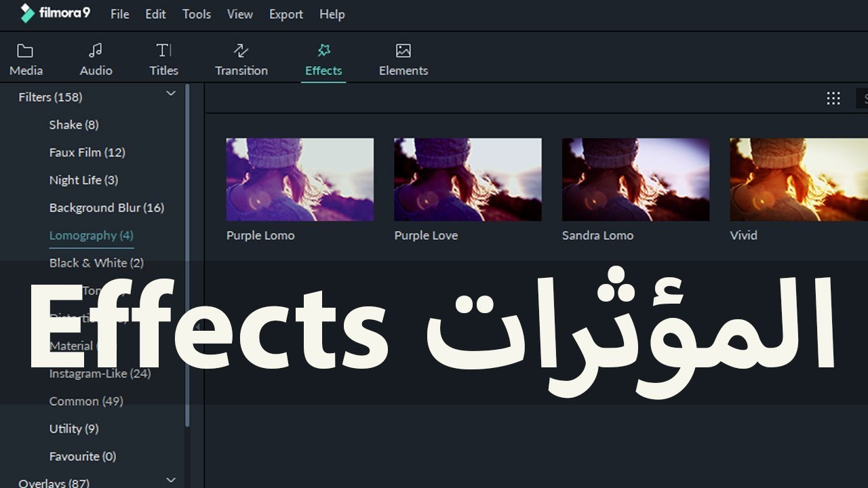Select Favourite (0) filter group
The height and width of the screenshot is (488, 868).
[83, 457]
